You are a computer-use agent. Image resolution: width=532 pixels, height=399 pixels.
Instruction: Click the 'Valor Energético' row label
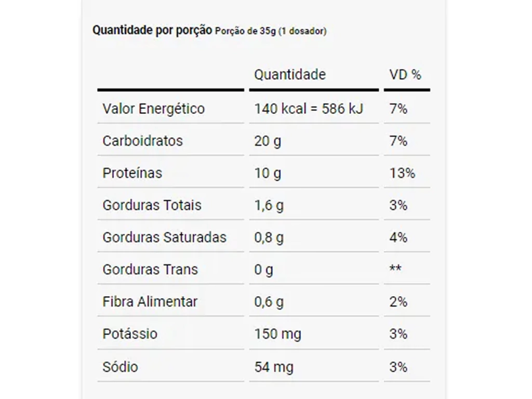[154, 109]
